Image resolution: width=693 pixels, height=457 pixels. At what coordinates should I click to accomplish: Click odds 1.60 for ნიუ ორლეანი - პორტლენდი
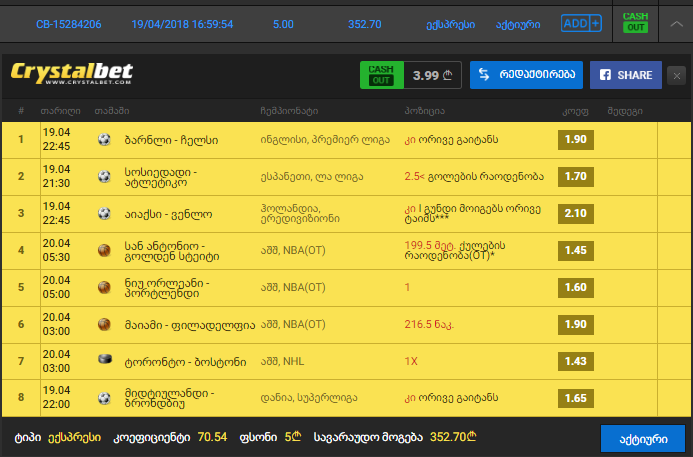click(575, 287)
